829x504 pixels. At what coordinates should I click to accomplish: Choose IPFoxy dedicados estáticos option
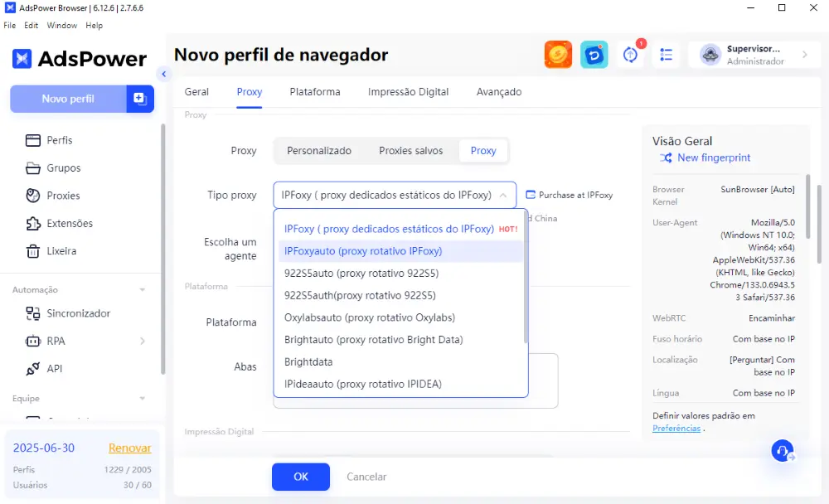coord(400,229)
